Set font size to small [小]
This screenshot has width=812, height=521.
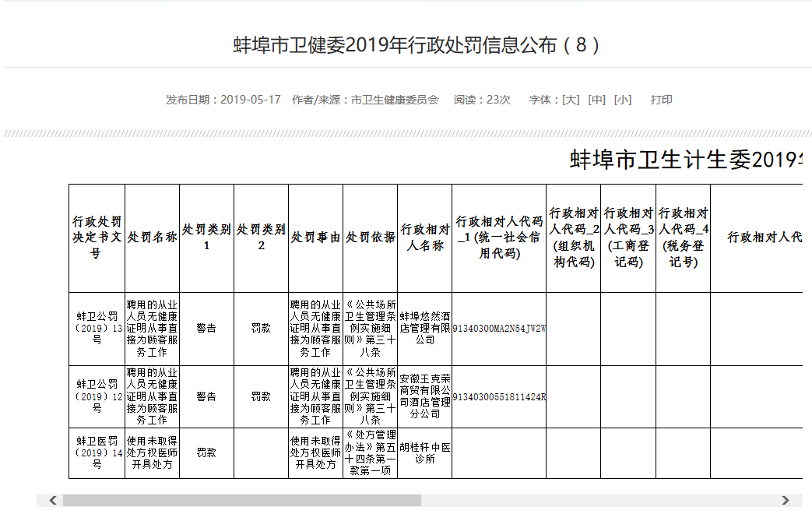[622, 100]
